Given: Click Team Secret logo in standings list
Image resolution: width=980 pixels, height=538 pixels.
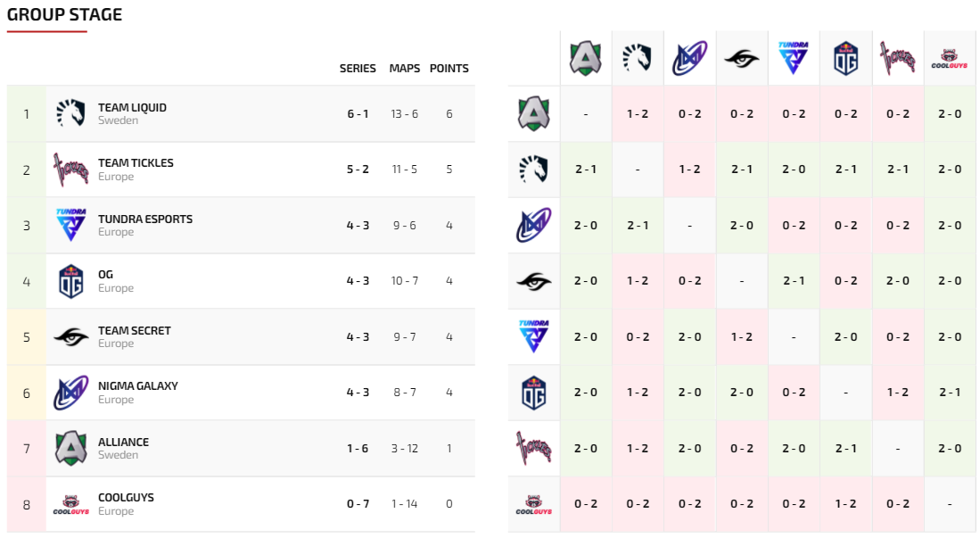Looking at the screenshot, I should pos(70,336).
